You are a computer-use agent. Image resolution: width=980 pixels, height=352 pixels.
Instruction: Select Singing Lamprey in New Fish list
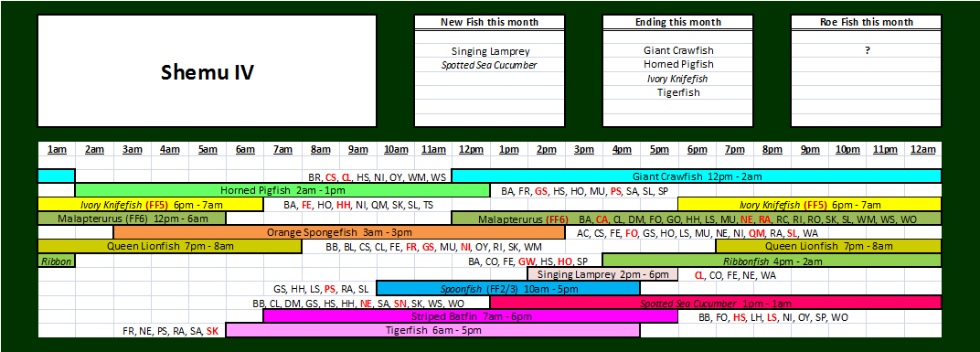coord(489,50)
